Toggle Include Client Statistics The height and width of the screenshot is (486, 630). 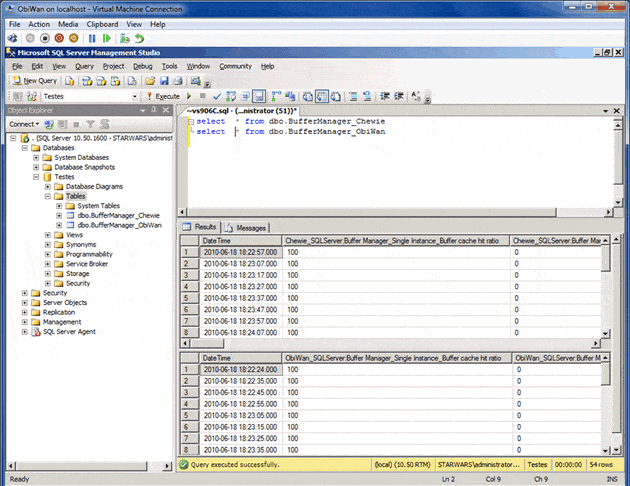point(290,96)
